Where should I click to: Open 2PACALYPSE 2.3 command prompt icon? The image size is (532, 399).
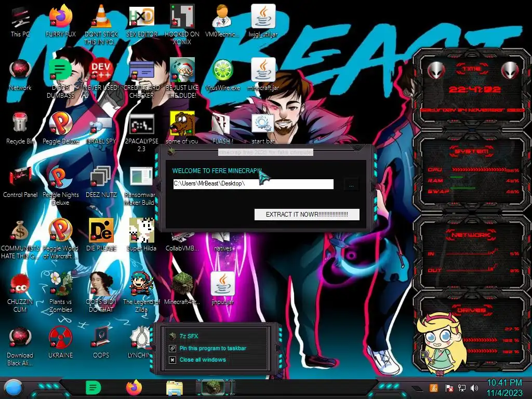point(141,131)
